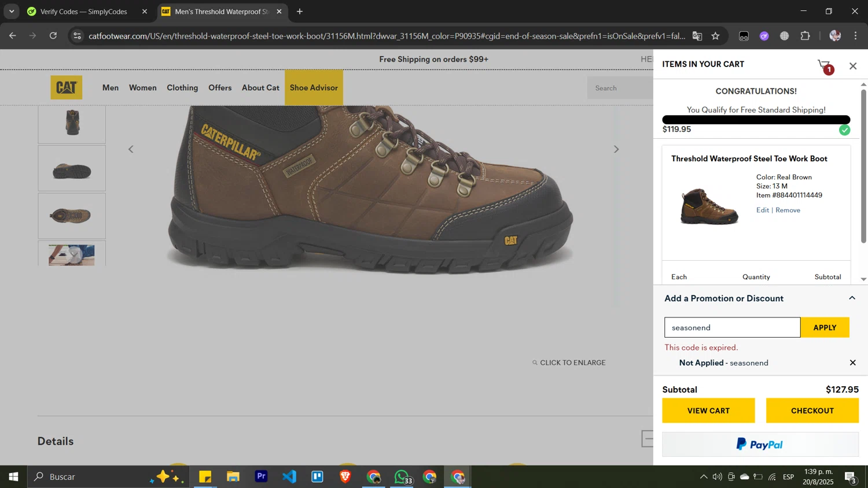Click the boot thumbnail in the cart
This screenshot has width=868, height=488.
pos(709,206)
